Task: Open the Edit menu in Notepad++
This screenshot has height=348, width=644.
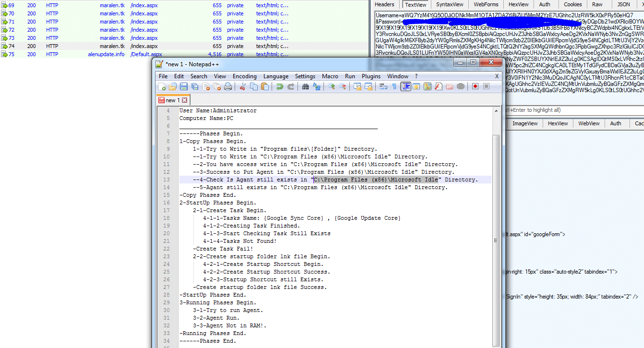Action: (179, 76)
